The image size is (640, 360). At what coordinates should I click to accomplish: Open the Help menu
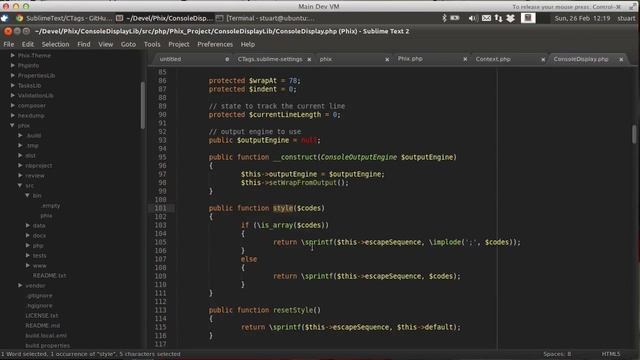click(247, 44)
